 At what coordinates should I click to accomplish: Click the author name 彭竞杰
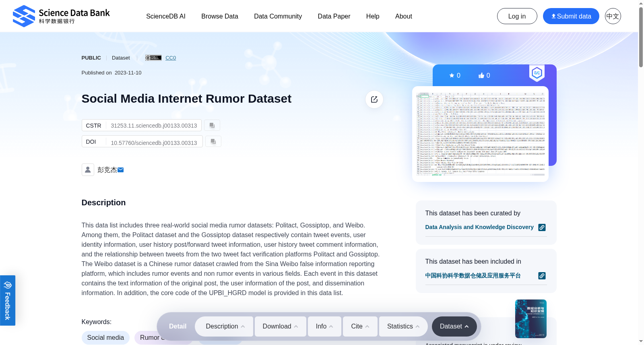pyautogui.click(x=107, y=170)
